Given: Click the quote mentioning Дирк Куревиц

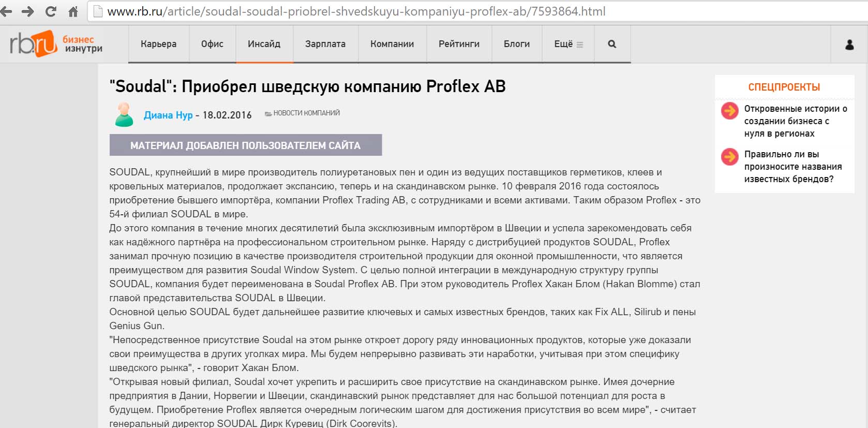Looking at the screenshot, I should tap(403, 403).
